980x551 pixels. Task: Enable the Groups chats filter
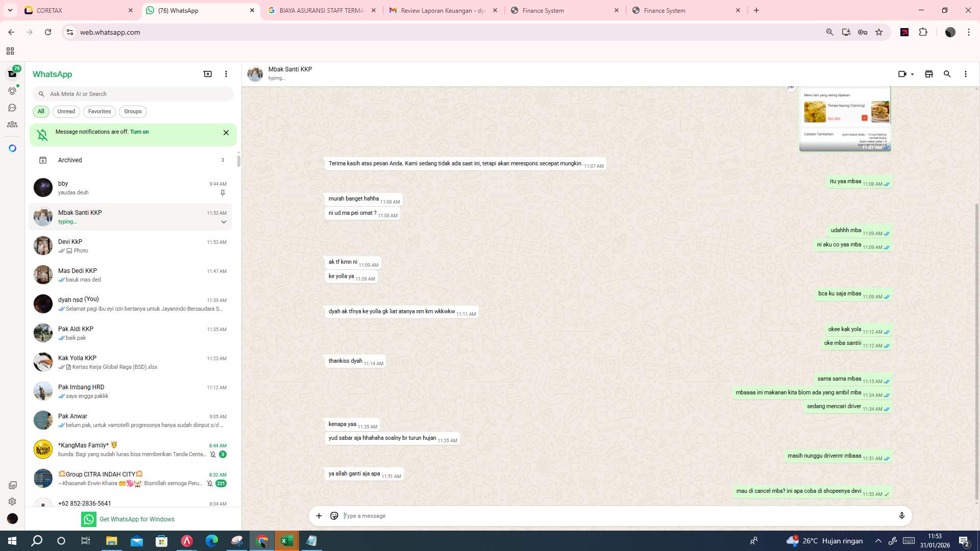tap(132, 111)
